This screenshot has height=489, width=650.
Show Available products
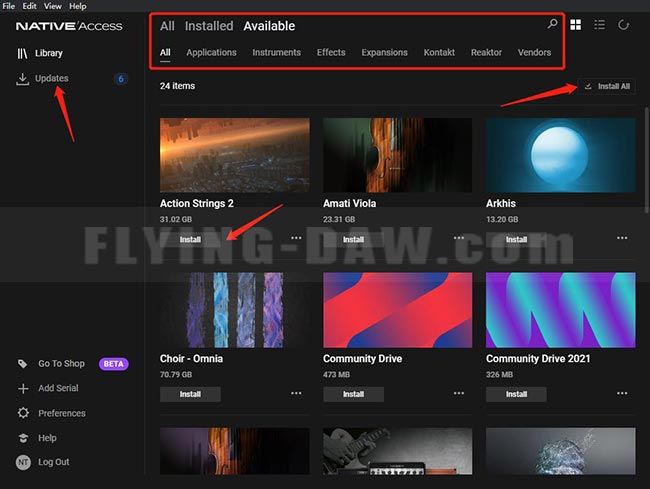tap(269, 26)
